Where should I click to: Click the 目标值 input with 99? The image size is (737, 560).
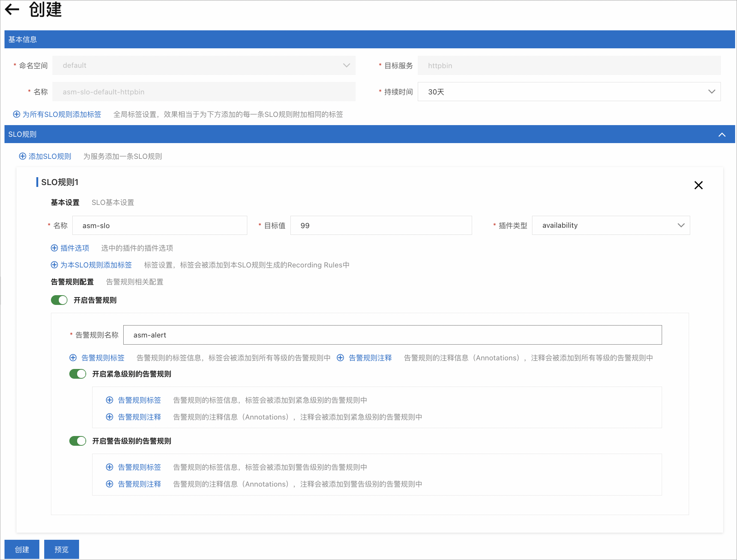(381, 225)
